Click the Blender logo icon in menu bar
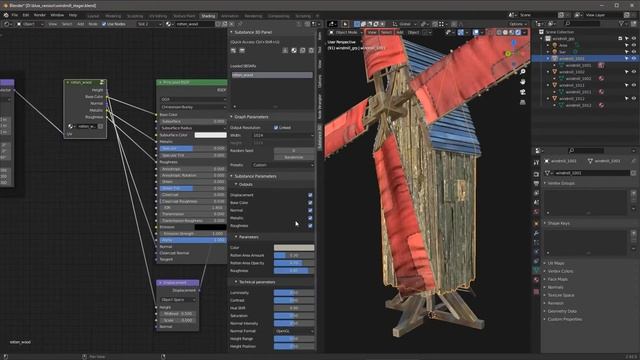Viewport: 640px width, 360px height. coord(6,15)
